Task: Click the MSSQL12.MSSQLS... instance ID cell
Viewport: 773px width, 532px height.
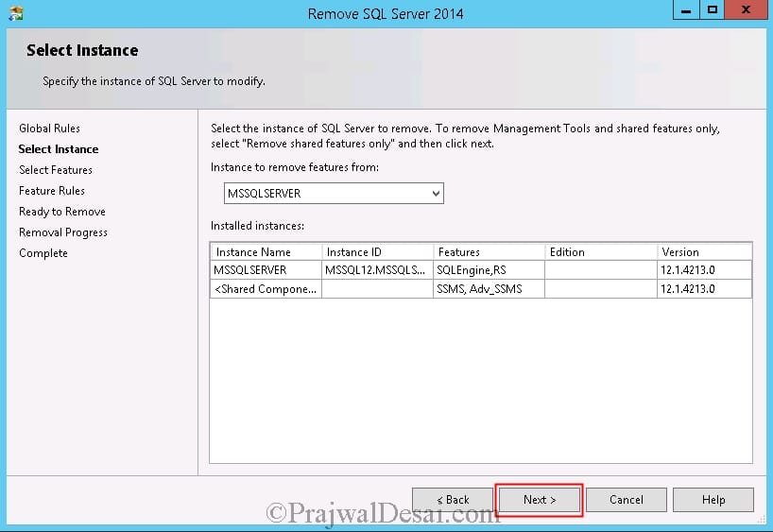Action: (378, 269)
